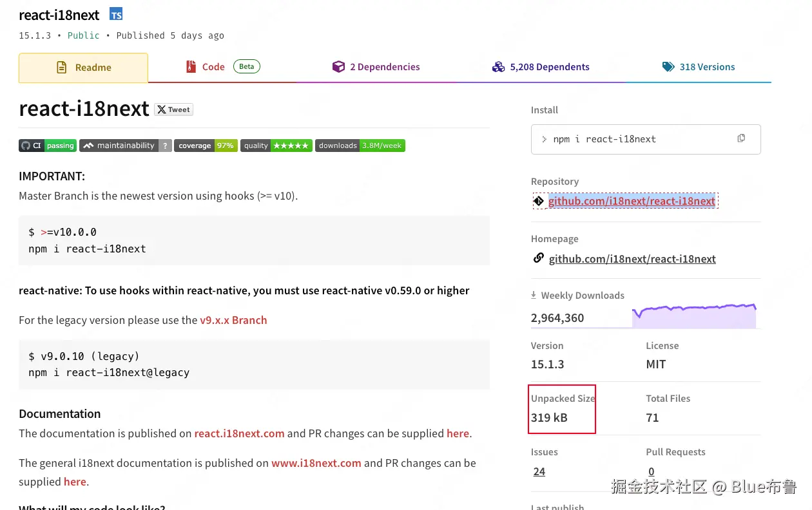Click the Versions tags icon
The width and height of the screenshot is (812, 510).
pos(668,66)
